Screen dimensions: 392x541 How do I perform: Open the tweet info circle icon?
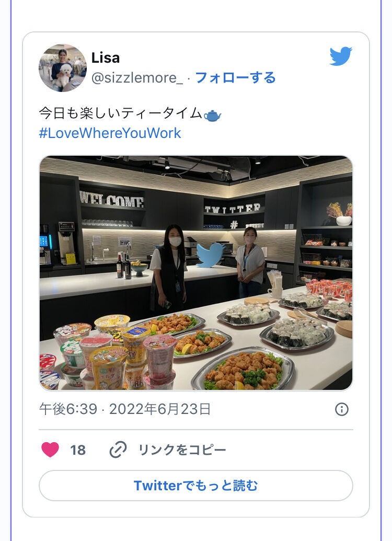(x=342, y=409)
